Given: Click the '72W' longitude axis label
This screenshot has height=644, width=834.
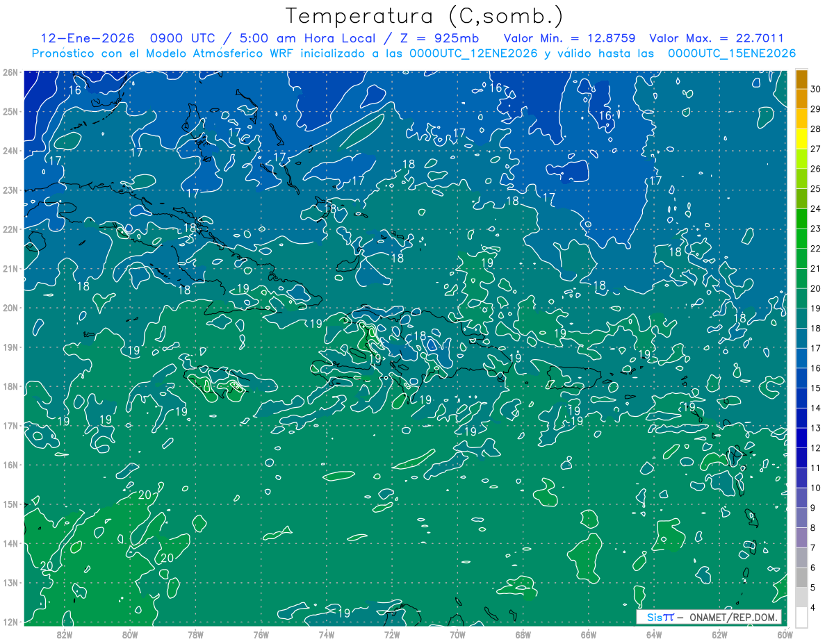Looking at the screenshot, I should click(x=392, y=634).
